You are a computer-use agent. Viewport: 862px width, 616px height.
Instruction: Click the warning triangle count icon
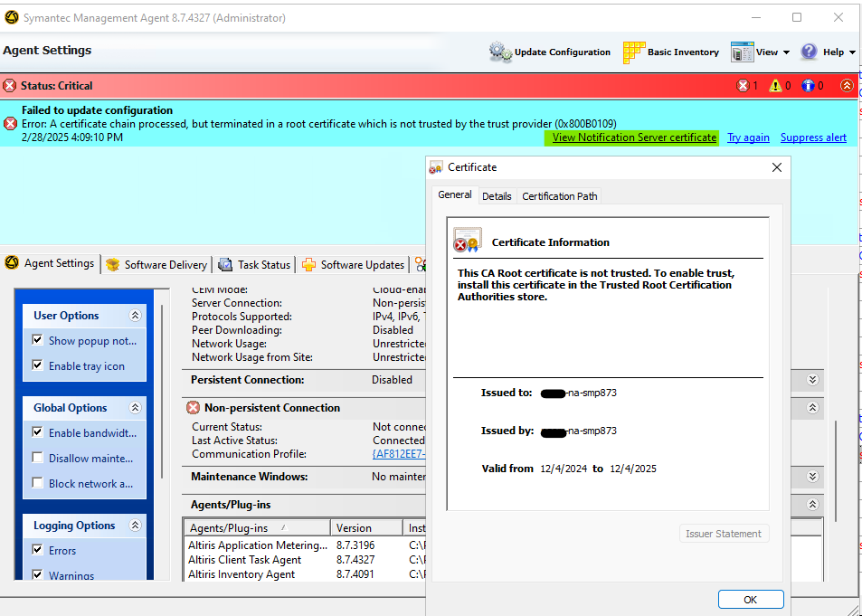775,86
